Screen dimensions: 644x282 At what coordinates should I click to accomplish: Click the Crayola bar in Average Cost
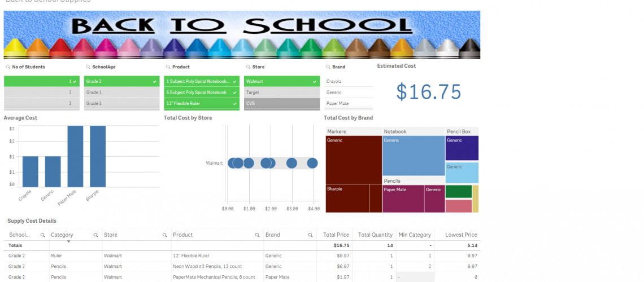(31, 172)
